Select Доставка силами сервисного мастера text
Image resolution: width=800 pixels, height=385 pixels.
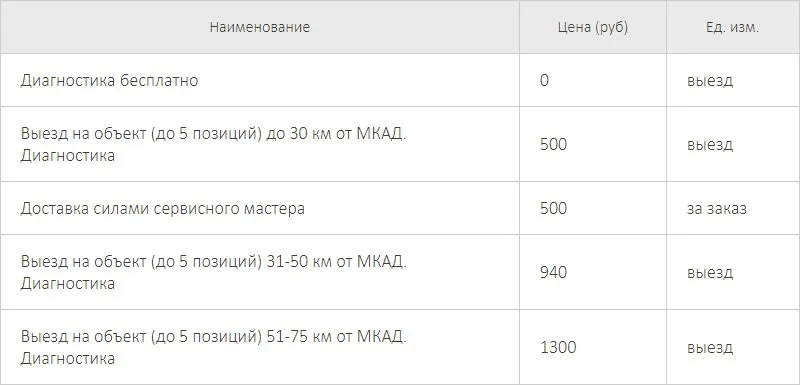click(163, 208)
